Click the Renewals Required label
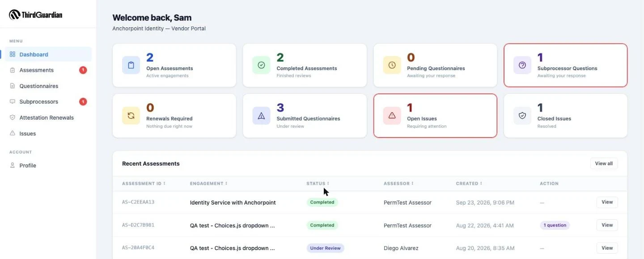Screen dimensions: 644x259 click(x=169, y=119)
